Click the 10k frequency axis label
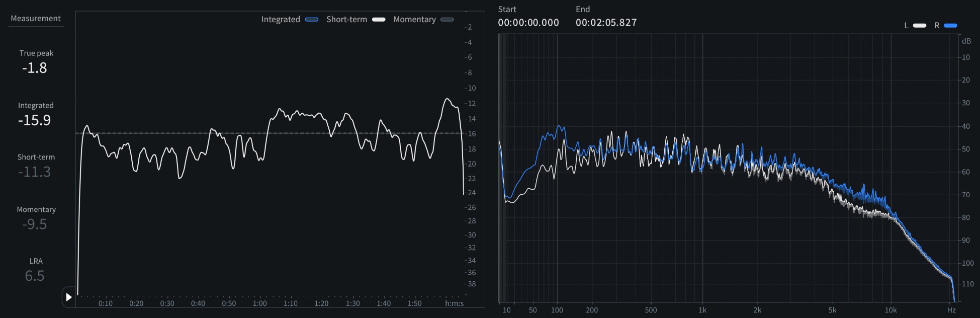980x318 pixels. coord(890,310)
